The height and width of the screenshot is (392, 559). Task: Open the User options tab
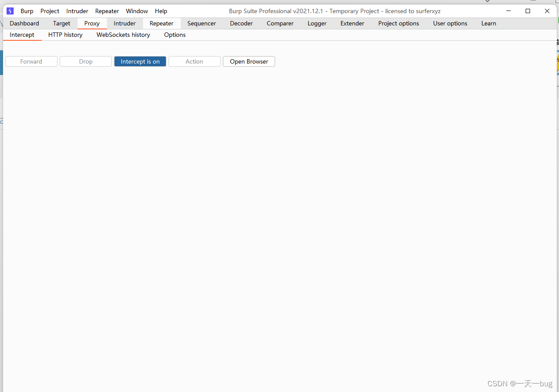click(450, 23)
